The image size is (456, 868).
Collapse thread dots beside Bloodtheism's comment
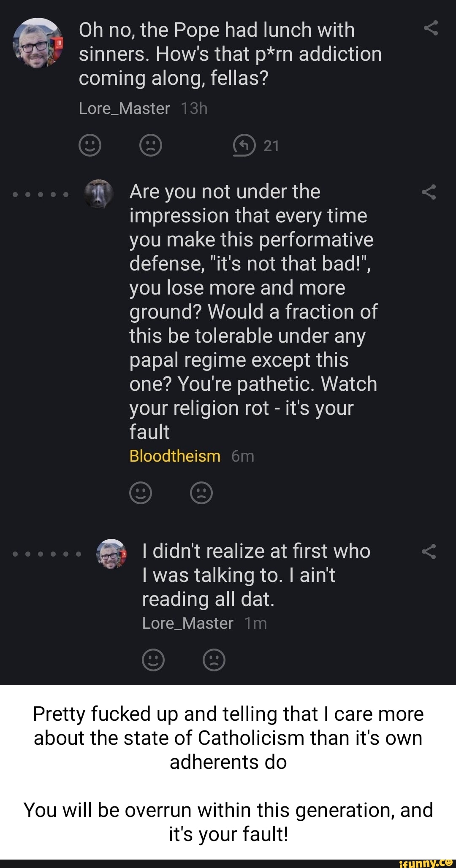coord(41,195)
